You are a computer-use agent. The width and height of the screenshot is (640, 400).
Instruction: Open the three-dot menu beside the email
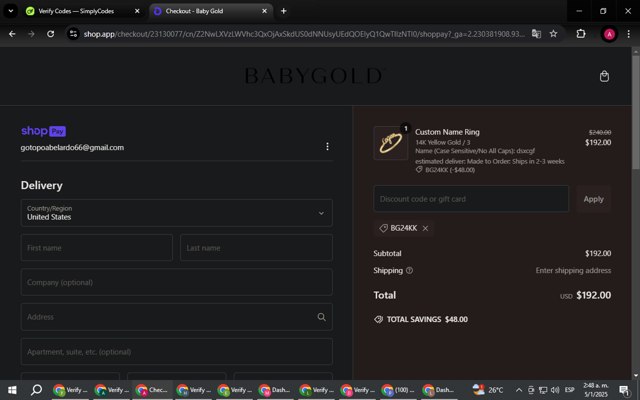tap(327, 147)
